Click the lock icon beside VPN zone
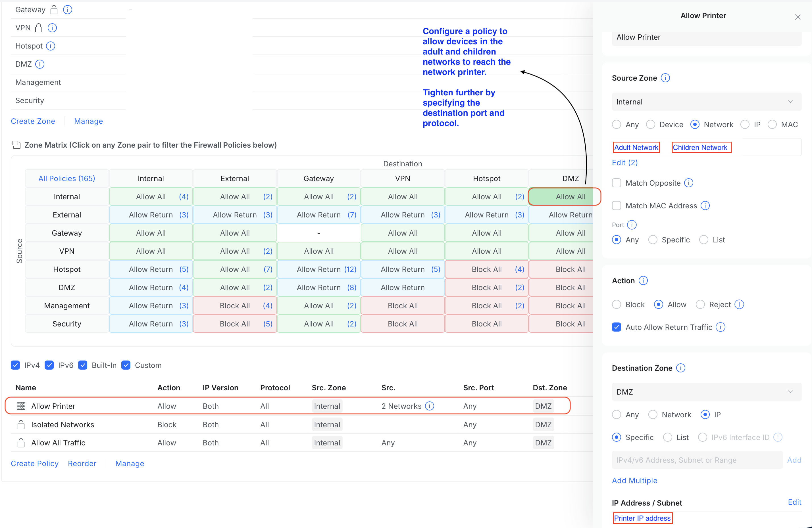The image size is (812, 528). click(39, 28)
